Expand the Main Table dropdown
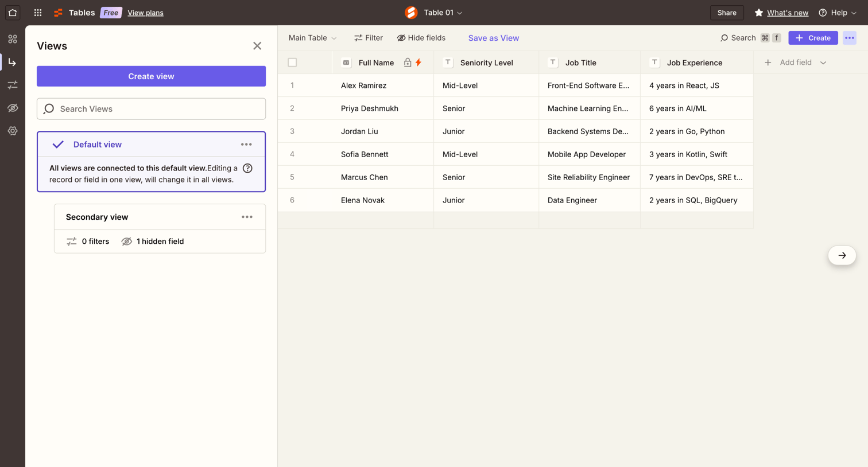 [x=312, y=38]
